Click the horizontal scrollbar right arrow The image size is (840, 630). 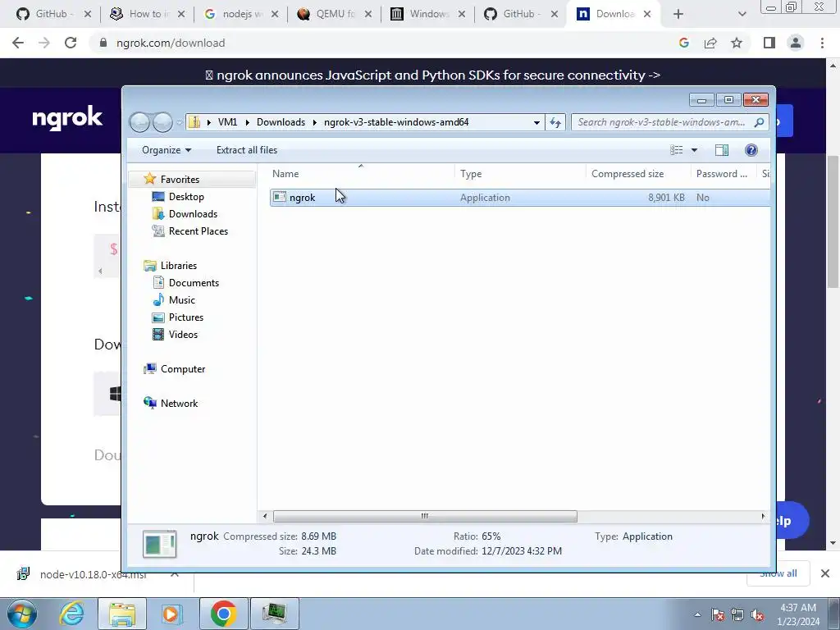(763, 517)
